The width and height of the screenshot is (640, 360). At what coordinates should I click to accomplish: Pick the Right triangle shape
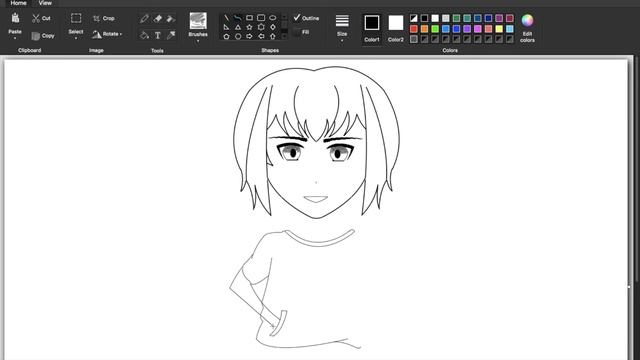pos(227,27)
